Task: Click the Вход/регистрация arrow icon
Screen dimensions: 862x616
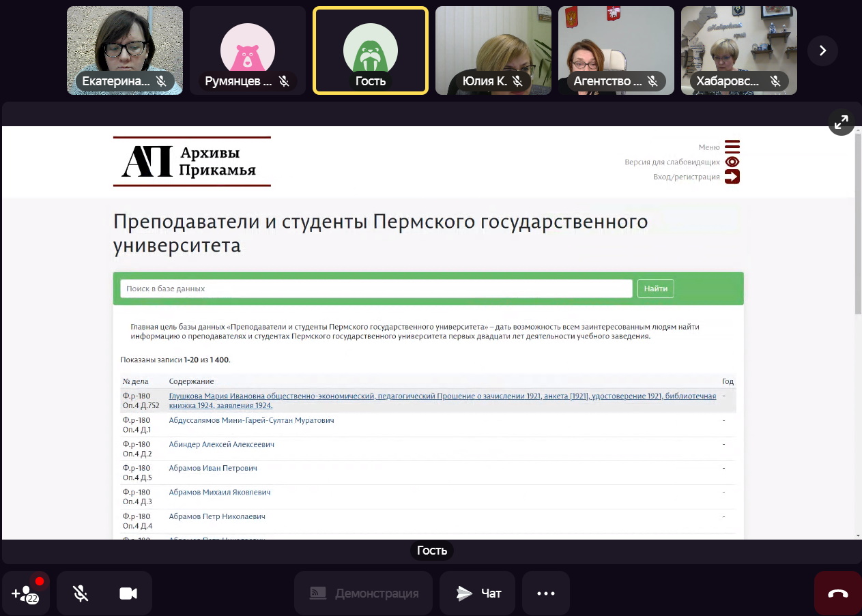Action: [x=732, y=177]
